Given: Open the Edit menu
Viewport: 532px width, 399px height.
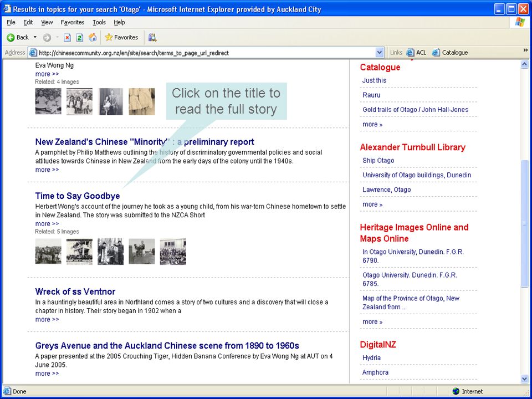Looking at the screenshot, I should tap(28, 22).
